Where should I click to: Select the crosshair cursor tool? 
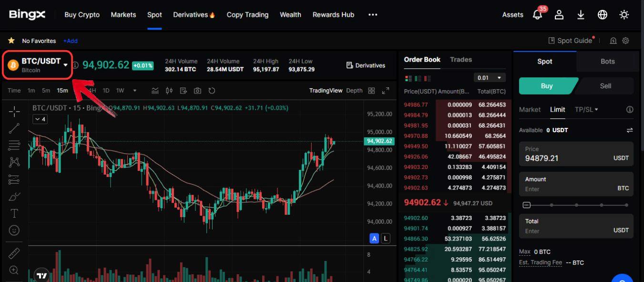coord(14,112)
